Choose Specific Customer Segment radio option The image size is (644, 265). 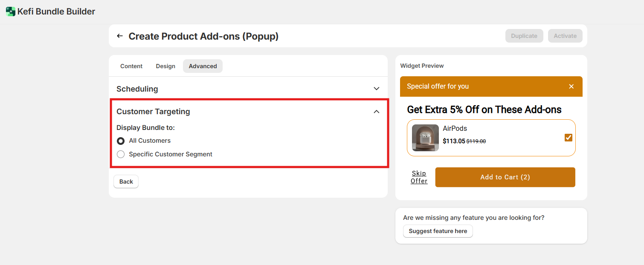121,154
